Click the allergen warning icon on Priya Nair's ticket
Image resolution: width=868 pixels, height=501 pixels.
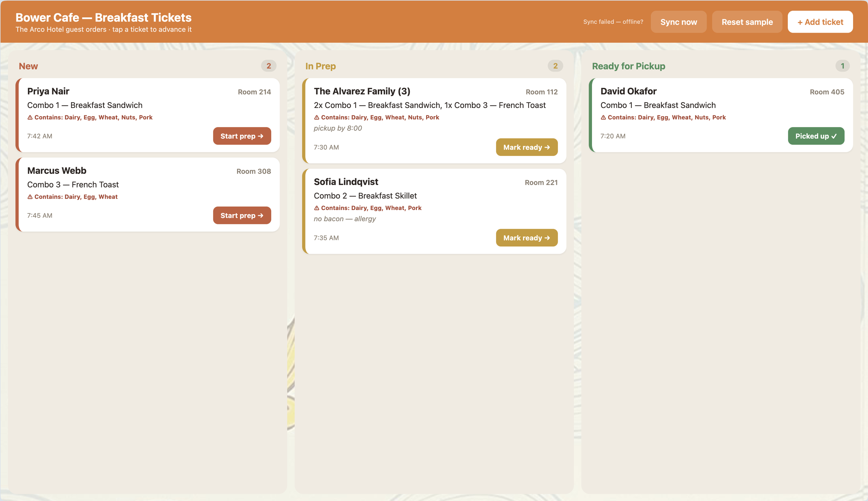(30, 118)
